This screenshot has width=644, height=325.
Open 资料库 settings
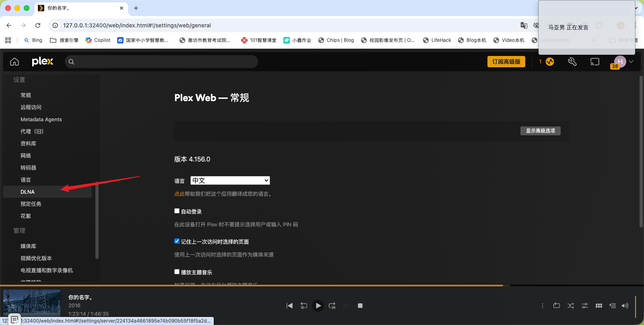[x=28, y=143]
